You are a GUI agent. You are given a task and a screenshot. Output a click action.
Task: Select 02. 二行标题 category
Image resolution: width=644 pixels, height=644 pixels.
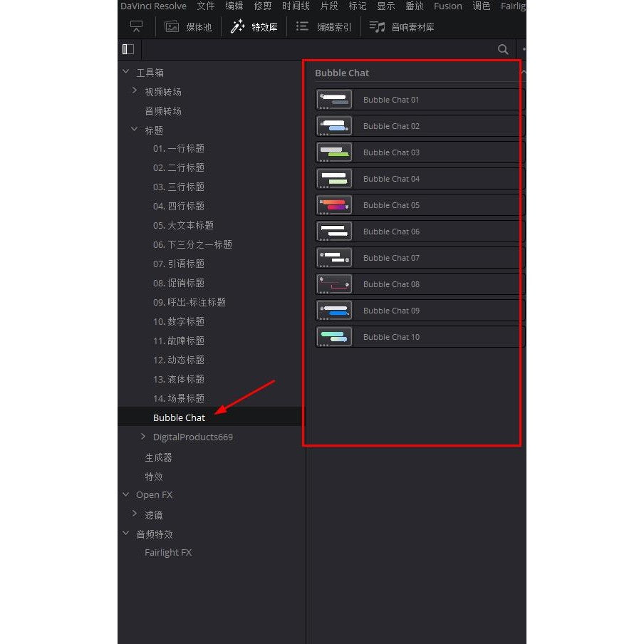[x=179, y=168]
